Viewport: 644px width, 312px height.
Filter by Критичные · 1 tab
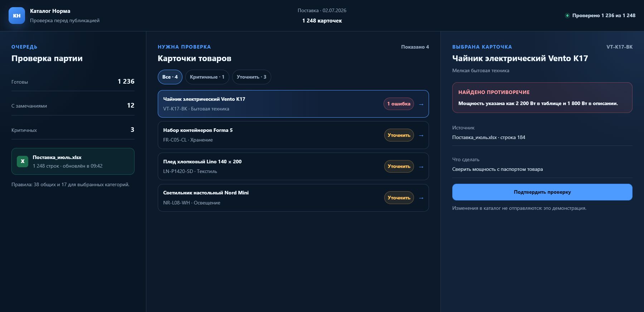click(x=207, y=77)
